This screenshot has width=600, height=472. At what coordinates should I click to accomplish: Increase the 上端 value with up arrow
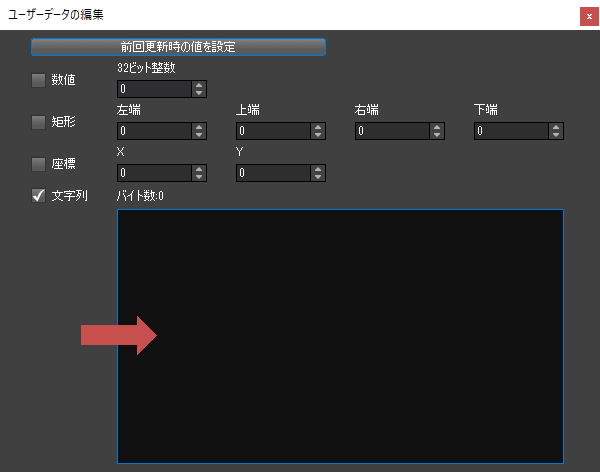318,127
